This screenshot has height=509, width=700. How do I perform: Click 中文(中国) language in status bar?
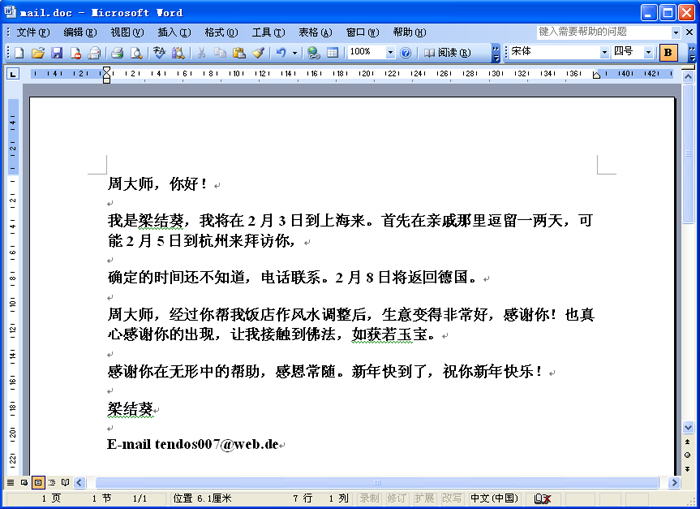[494, 498]
